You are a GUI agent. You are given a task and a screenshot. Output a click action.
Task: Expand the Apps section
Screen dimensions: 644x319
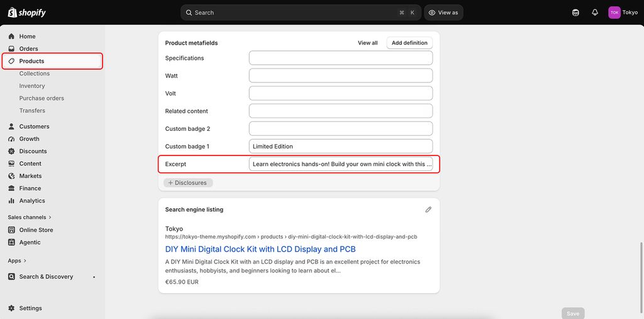click(17, 260)
